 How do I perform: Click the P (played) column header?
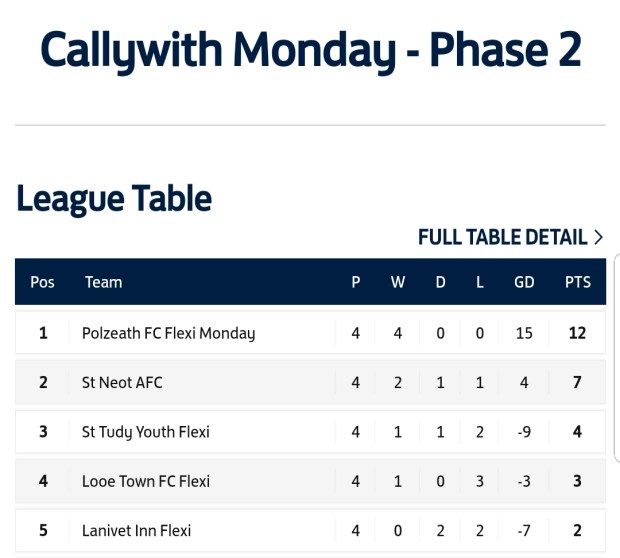(355, 282)
